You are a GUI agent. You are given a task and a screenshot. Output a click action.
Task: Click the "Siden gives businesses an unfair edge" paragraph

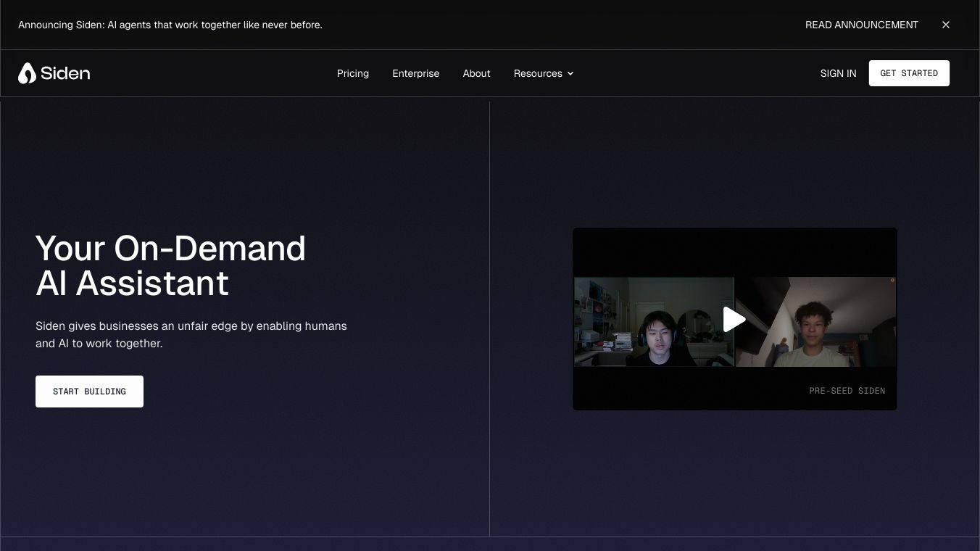click(x=191, y=335)
